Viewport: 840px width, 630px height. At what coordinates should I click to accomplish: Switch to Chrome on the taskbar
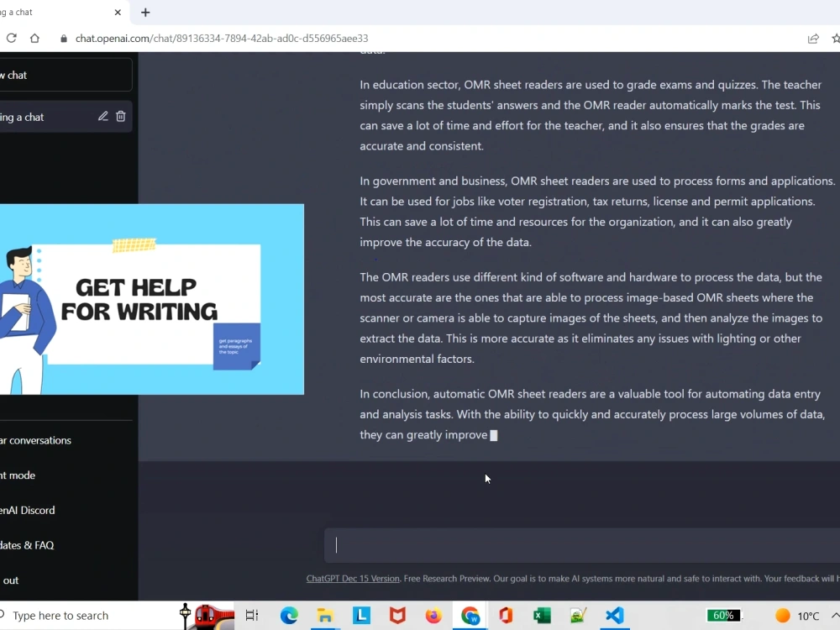(x=470, y=616)
